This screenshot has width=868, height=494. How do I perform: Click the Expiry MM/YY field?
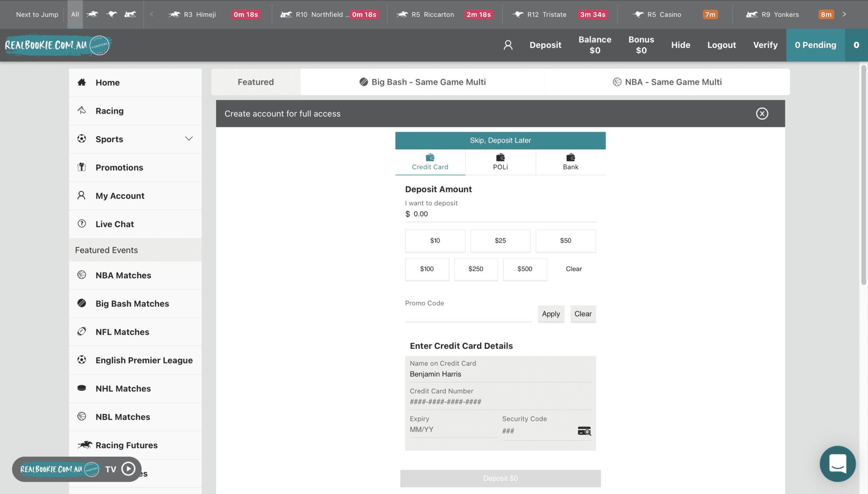(453, 430)
